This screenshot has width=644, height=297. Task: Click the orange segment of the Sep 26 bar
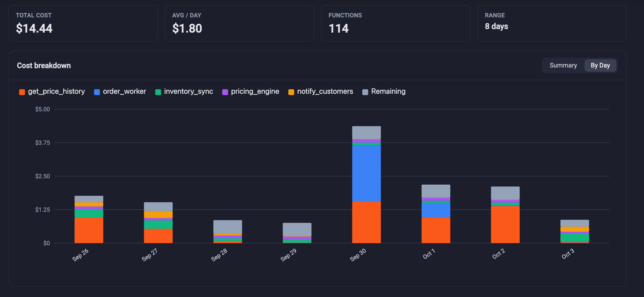click(89, 230)
